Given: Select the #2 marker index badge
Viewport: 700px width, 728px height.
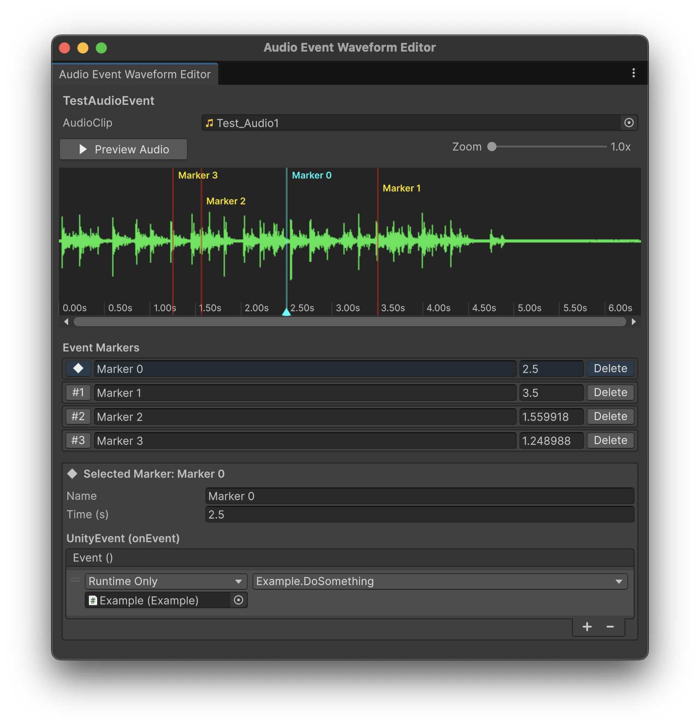Looking at the screenshot, I should [78, 417].
